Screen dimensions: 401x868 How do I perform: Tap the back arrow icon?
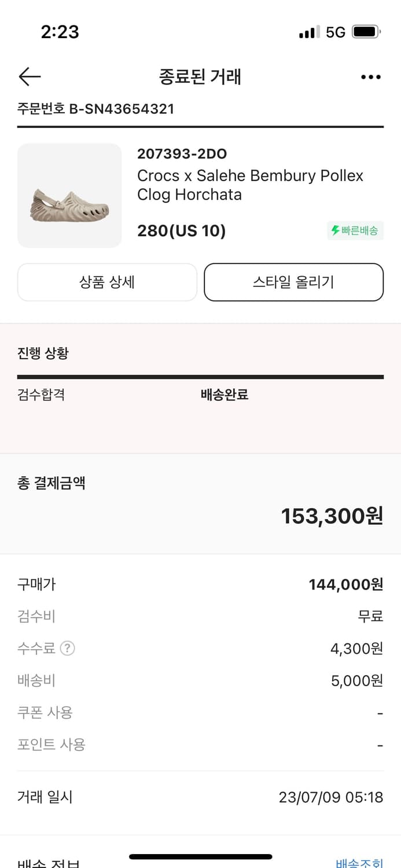tap(30, 76)
